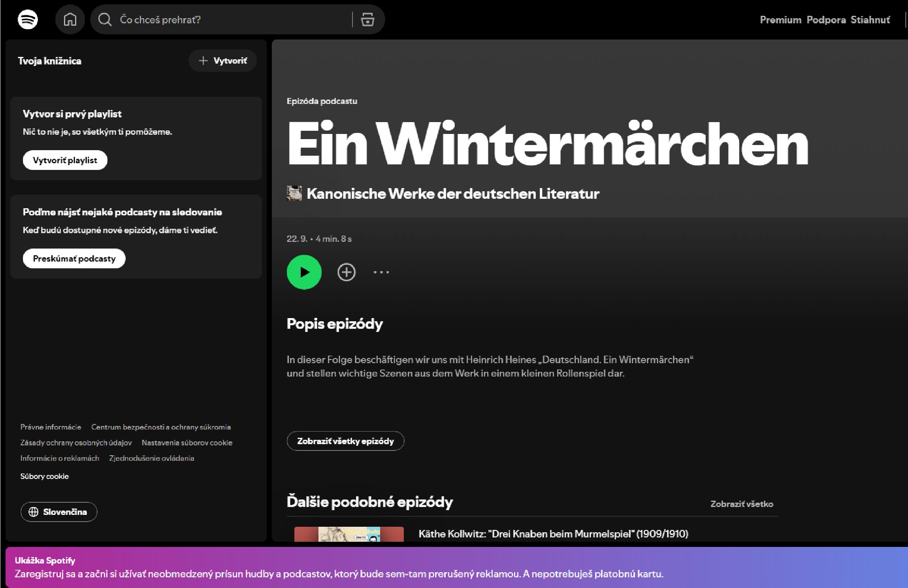Click Ďalšie podobné epizódy heading

pyautogui.click(x=369, y=502)
